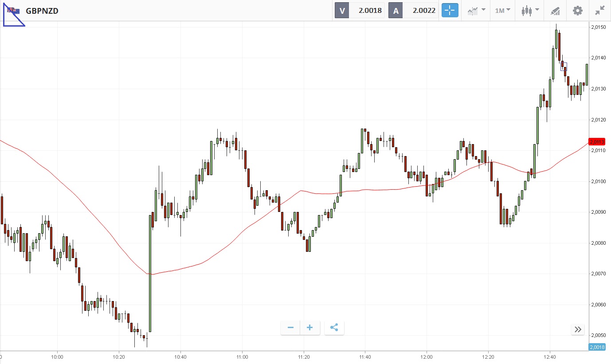This screenshot has height=364, width=611.
Task: Click the blue 2,0018 current price label
Action: [597, 347]
